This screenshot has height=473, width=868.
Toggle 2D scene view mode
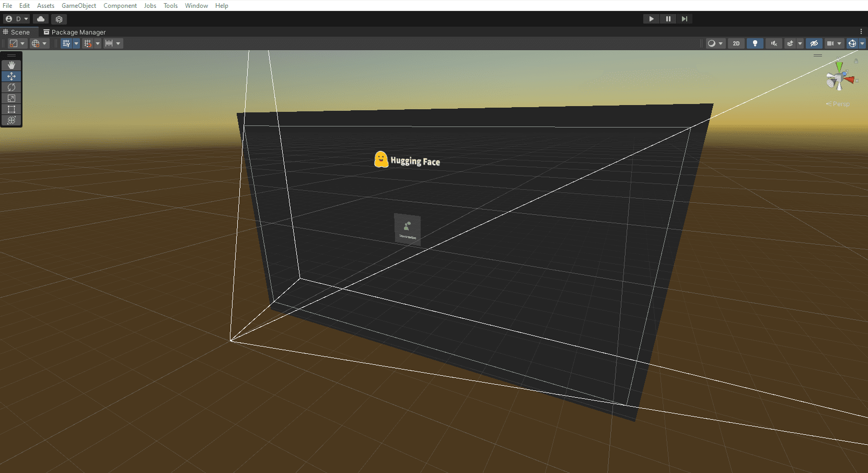[x=736, y=43]
